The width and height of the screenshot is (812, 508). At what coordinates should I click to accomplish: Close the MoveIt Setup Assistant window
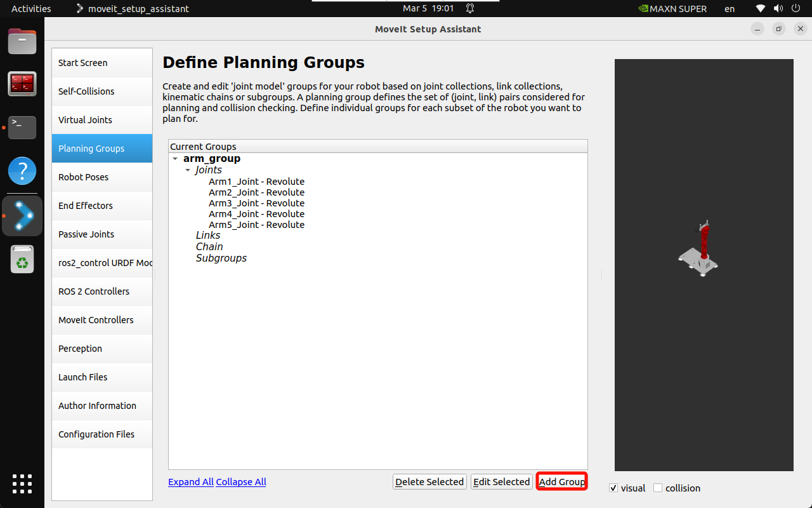[x=801, y=29]
